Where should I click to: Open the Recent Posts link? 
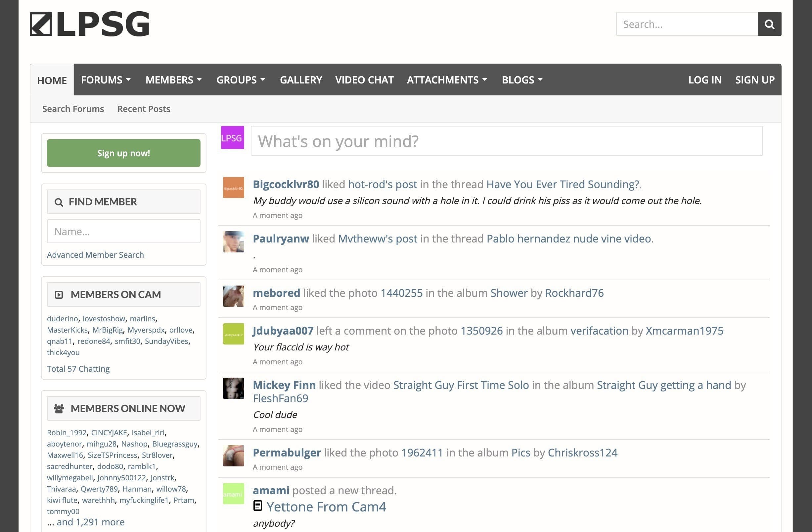pyautogui.click(x=144, y=109)
